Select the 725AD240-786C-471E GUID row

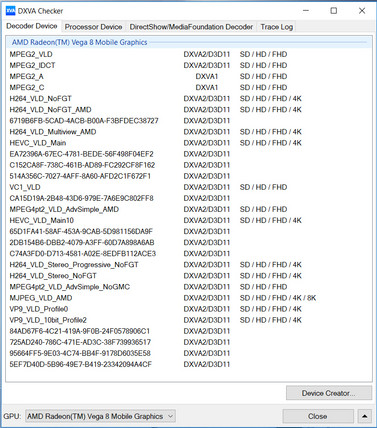coord(189,342)
